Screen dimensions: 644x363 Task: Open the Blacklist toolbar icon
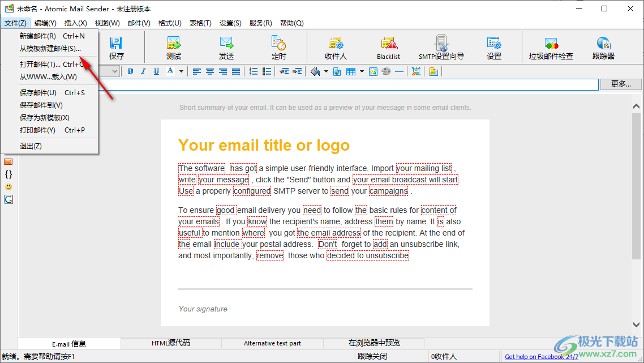[389, 48]
